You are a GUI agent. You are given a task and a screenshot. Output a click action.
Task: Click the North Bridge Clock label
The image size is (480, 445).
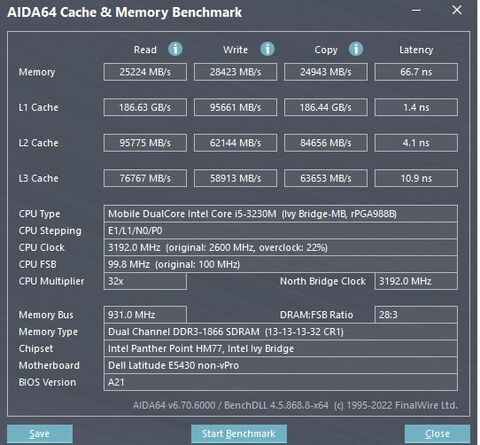(323, 281)
